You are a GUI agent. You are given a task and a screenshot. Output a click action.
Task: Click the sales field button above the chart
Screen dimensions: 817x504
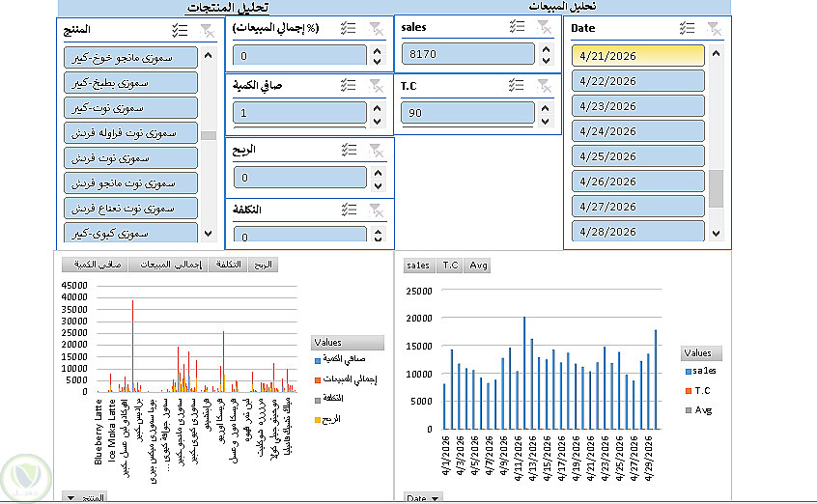[x=418, y=266]
